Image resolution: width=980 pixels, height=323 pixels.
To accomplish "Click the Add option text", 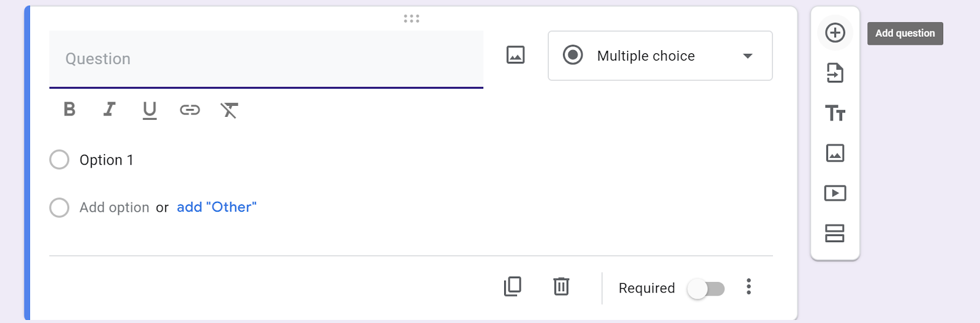I will click(115, 207).
